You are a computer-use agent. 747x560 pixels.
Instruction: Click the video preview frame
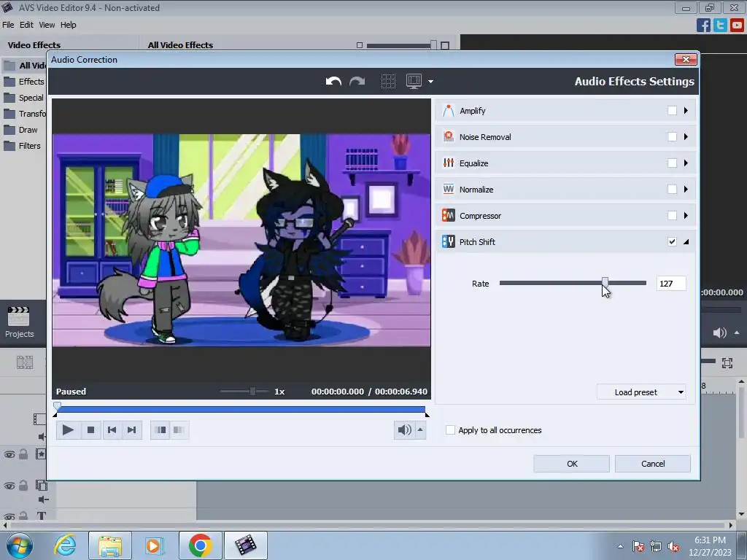(241, 240)
